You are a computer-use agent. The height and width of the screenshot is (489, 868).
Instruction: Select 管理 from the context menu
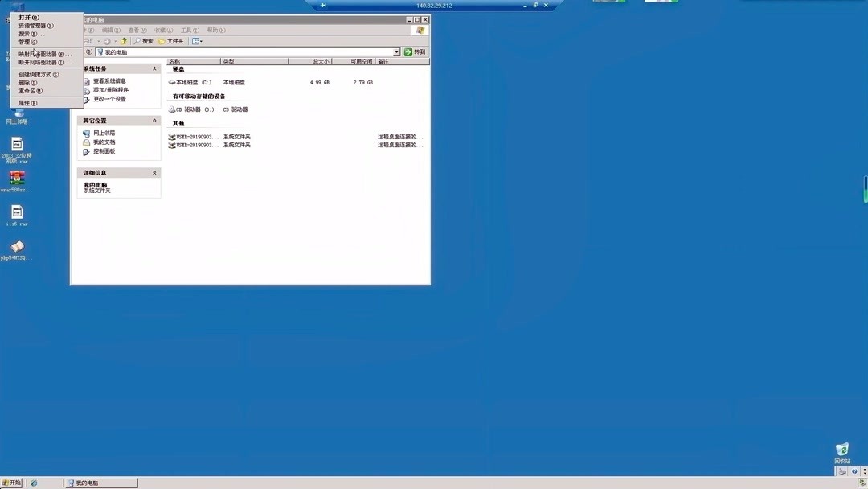[x=26, y=41]
